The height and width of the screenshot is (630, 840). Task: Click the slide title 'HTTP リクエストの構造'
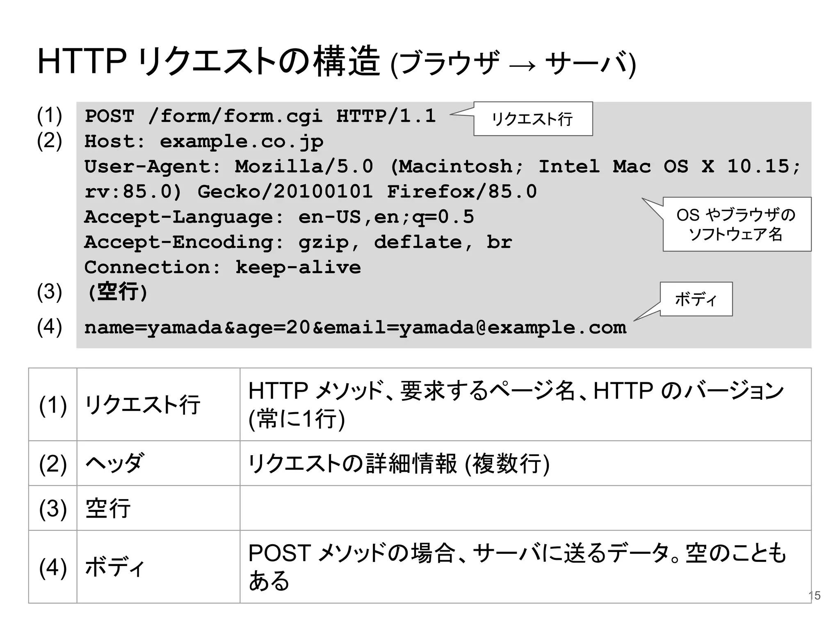click(x=208, y=62)
